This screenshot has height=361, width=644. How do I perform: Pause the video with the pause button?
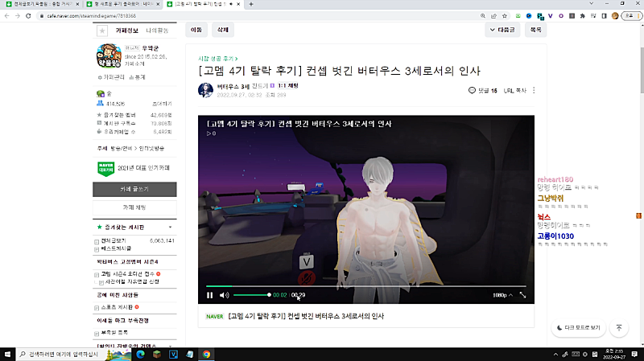tap(210, 295)
